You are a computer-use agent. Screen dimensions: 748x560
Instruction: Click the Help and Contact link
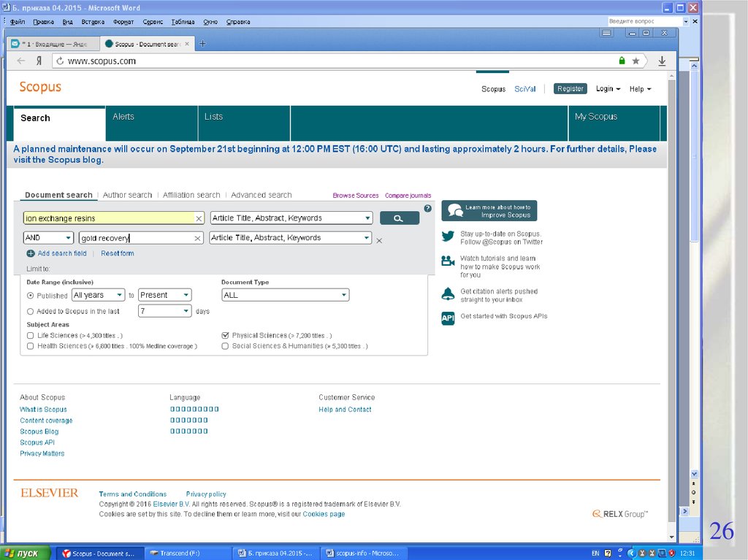tap(345, 410)
